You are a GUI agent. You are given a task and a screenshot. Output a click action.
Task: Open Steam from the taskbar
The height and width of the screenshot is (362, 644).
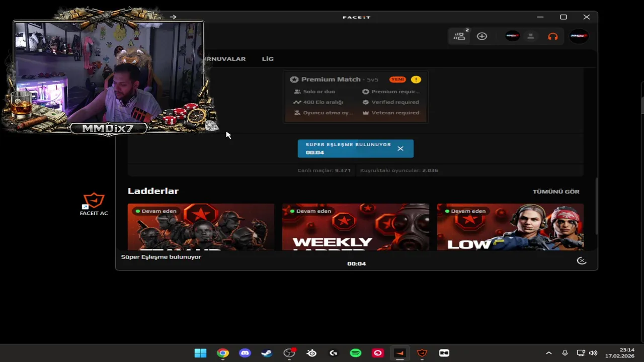(x=267, y=353)
